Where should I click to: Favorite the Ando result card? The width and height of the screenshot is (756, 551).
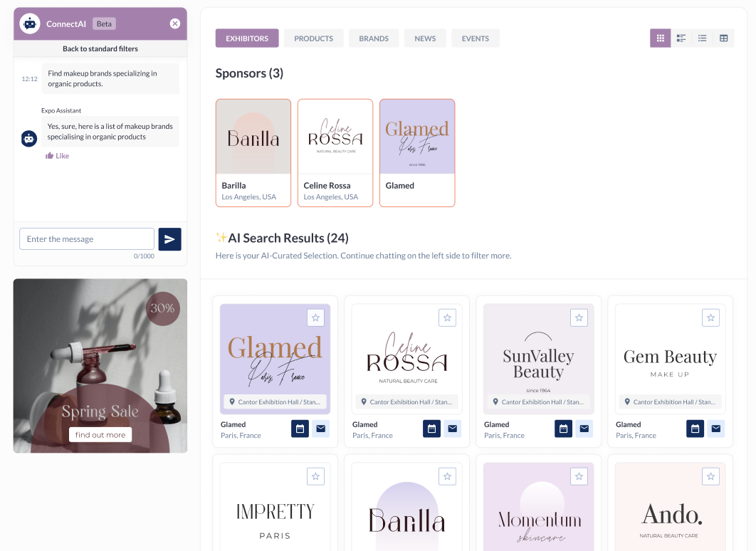tap(710, 476)
